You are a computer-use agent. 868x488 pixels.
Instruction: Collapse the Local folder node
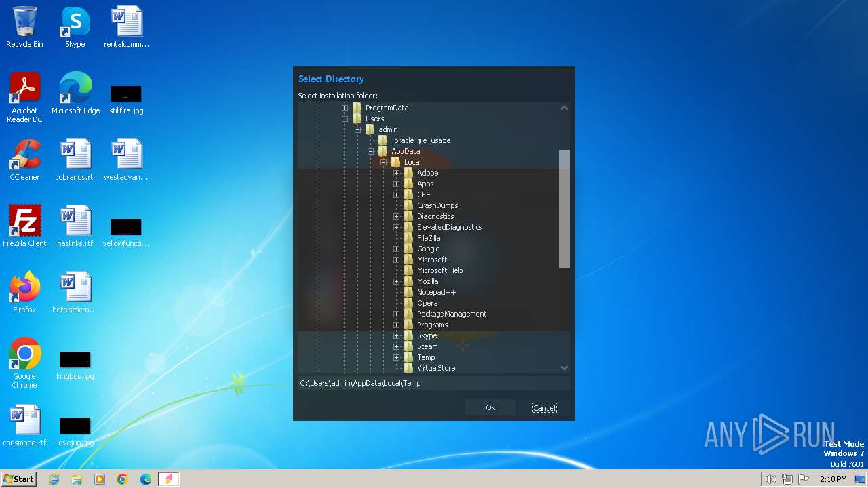383,162
